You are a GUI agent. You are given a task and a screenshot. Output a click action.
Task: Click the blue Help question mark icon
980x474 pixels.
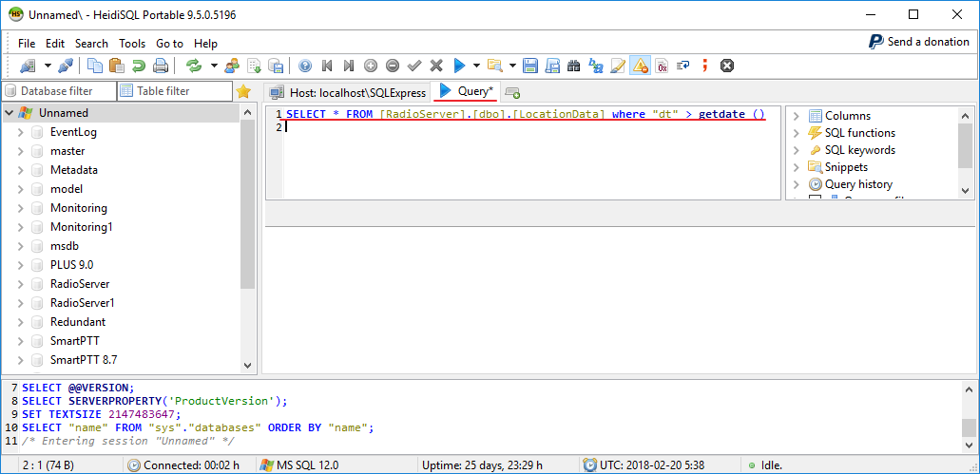point(305,66)
